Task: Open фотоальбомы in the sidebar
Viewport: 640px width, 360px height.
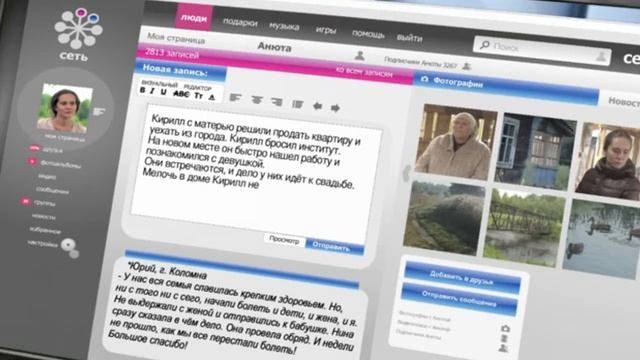Action: click(x=60, y=164)
